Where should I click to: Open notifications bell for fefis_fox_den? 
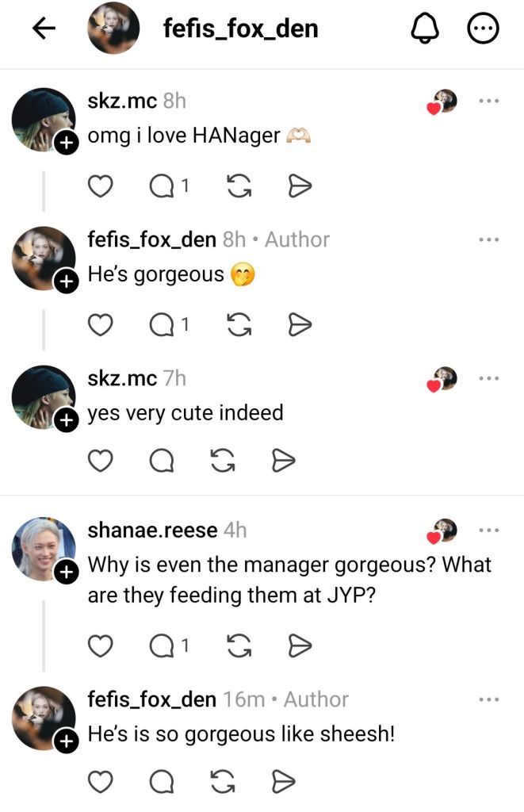pos(425,29)
